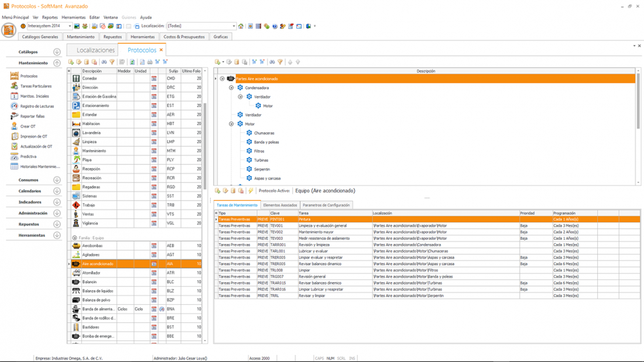Click the home icon next to Localización
The image size is (644, 362).
tap(241, 26)
